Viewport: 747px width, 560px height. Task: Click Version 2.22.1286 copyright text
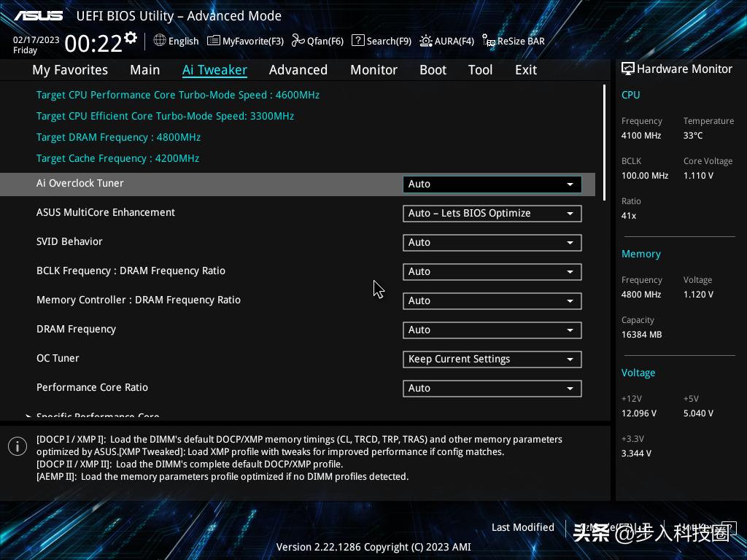tap(373, 547)
